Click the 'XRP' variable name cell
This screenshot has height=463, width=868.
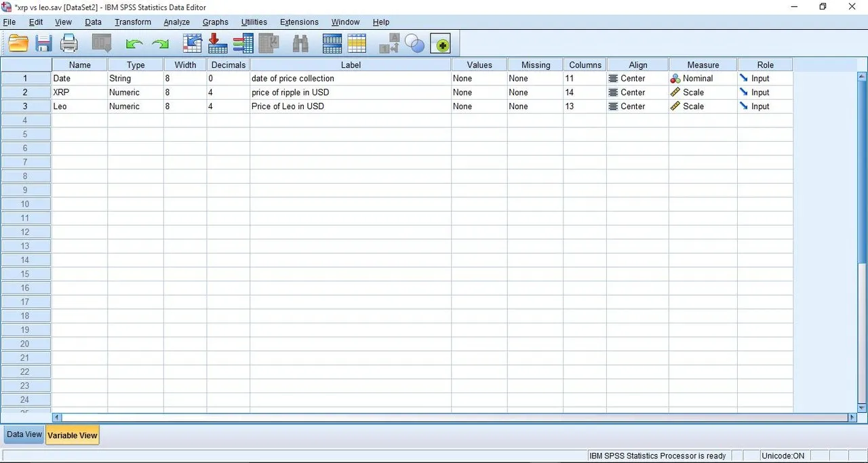click(80, 92)
